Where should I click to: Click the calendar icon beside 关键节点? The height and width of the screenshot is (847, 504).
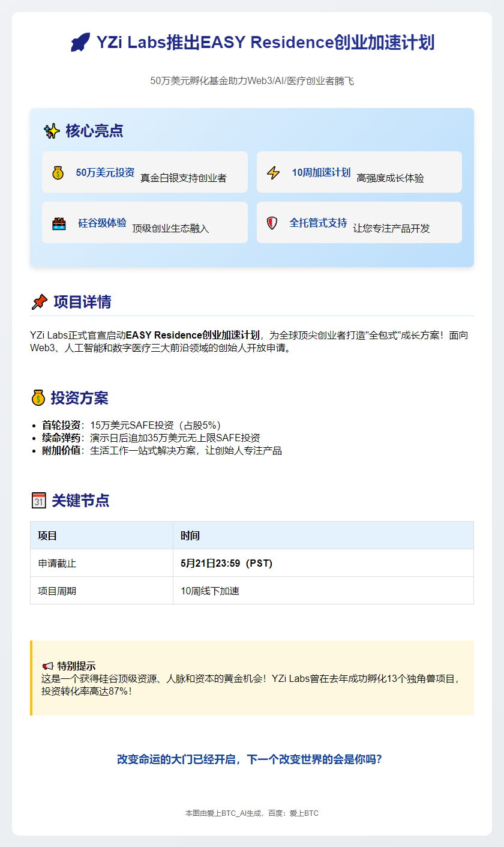[x=38, y=501]
